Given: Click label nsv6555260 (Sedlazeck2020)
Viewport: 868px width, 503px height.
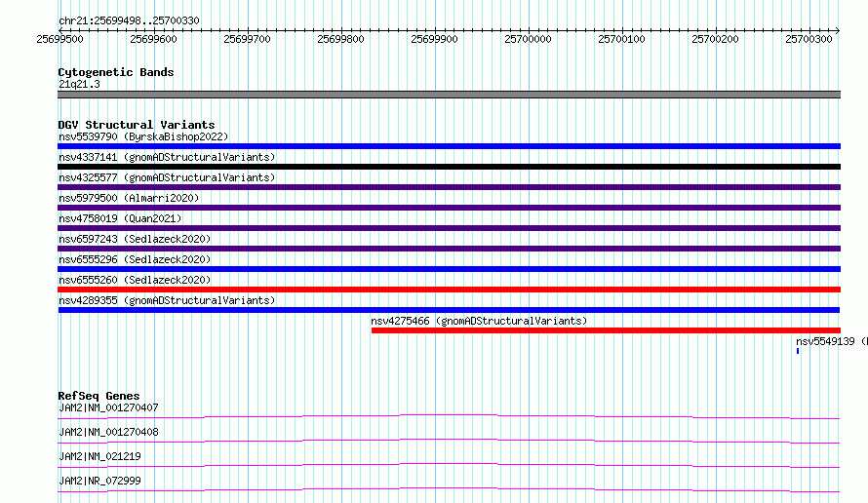Looking at the screenshot, I should [x=135, y=280].
